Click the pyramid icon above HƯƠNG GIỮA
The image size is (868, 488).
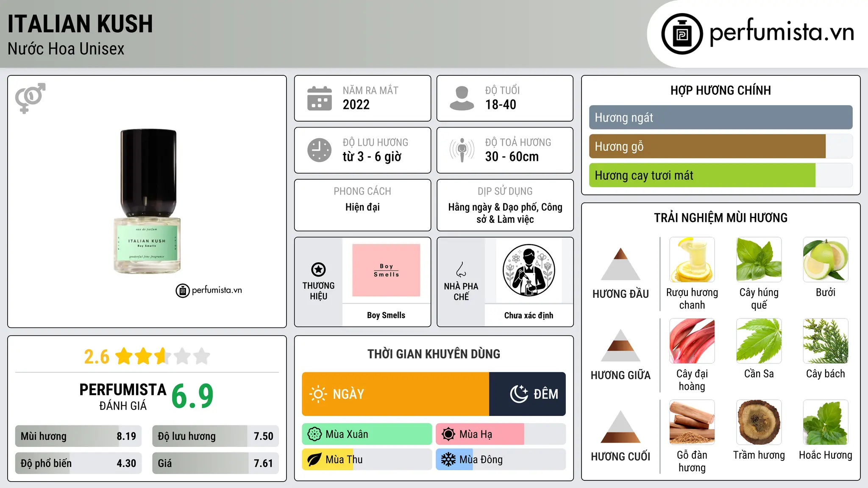[620, 345]
